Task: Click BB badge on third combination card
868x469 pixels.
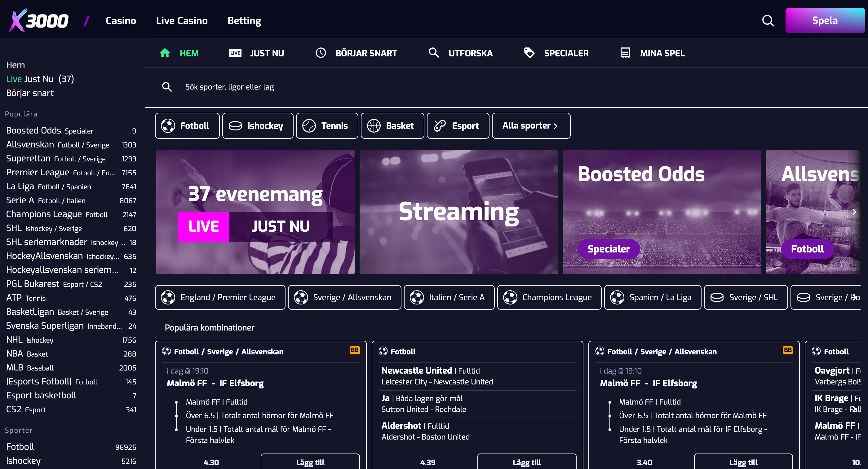Action: [x=788, y=350]
